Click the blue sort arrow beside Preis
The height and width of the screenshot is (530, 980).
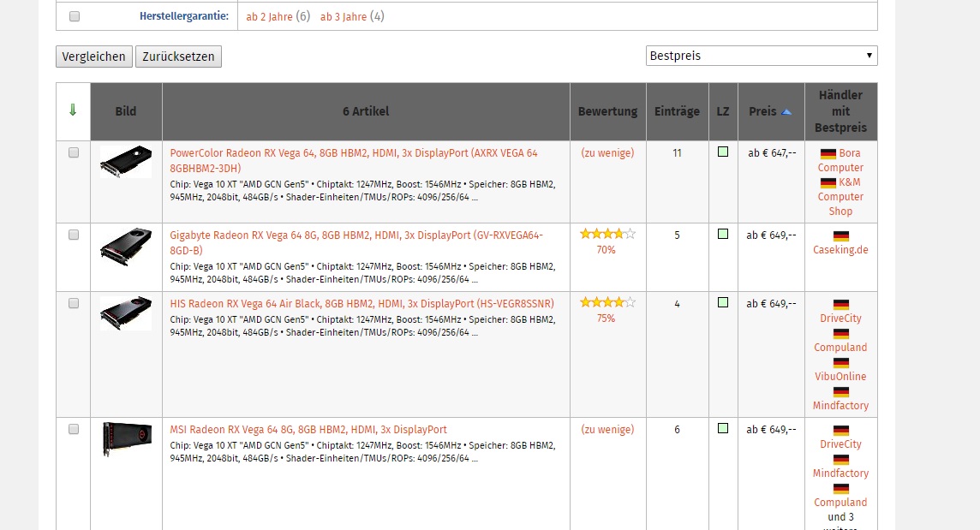786,112
